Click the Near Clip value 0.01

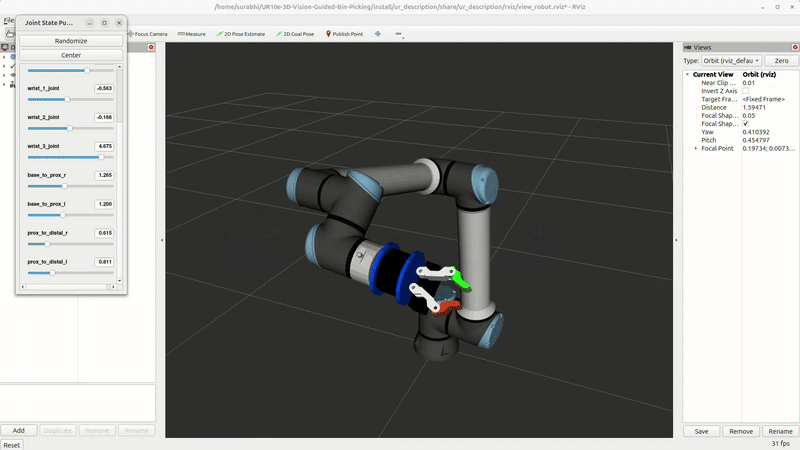[748, 83]
